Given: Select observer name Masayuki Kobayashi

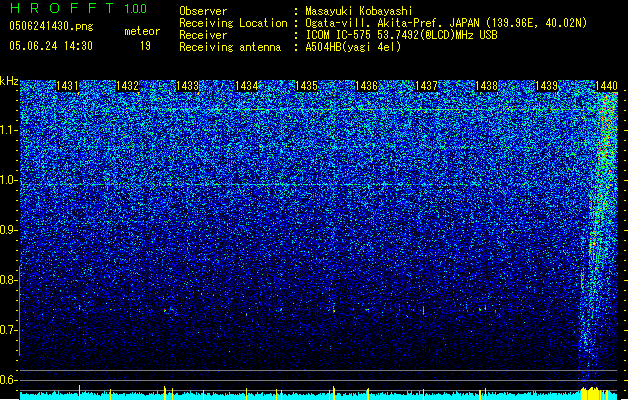Looking at the screenshot, I should pos(359,11).
